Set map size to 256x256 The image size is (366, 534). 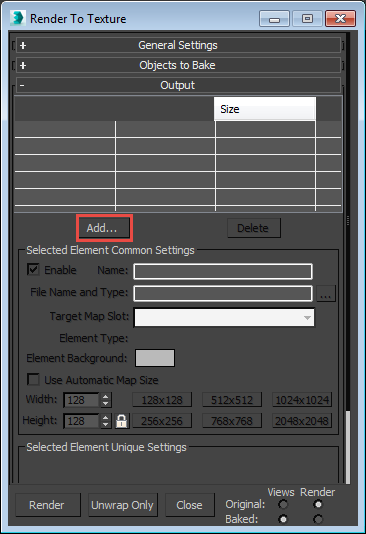click(162, 421)
